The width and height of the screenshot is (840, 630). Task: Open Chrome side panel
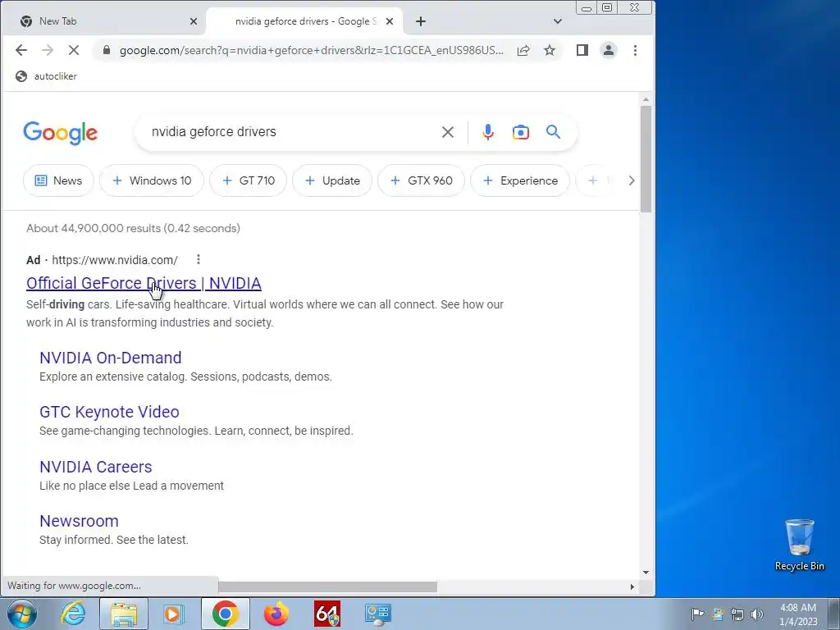582,50
